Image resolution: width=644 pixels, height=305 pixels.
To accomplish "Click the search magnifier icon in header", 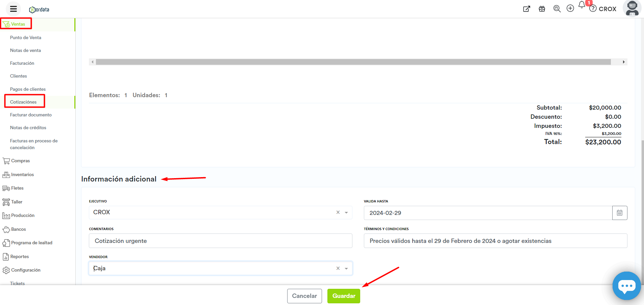I will point(557,9).
